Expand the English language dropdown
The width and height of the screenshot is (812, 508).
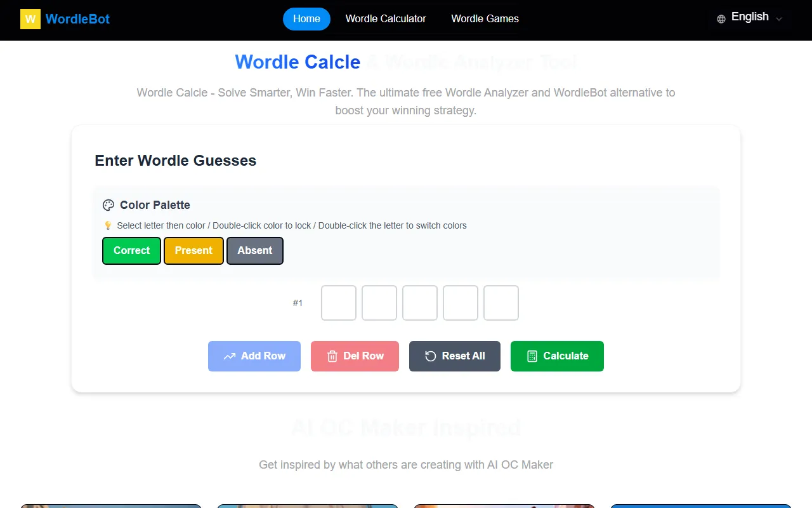pyautogui.click(x=750, y=17)
